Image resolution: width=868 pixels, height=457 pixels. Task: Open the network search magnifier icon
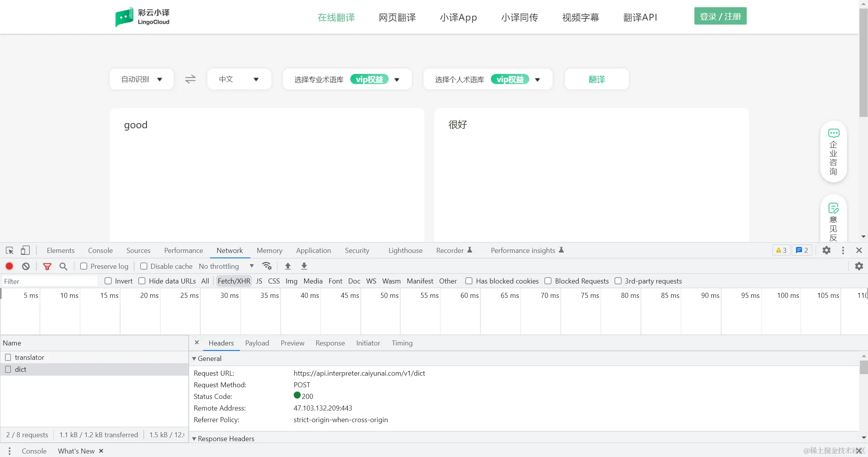click(x=63, y=266)
